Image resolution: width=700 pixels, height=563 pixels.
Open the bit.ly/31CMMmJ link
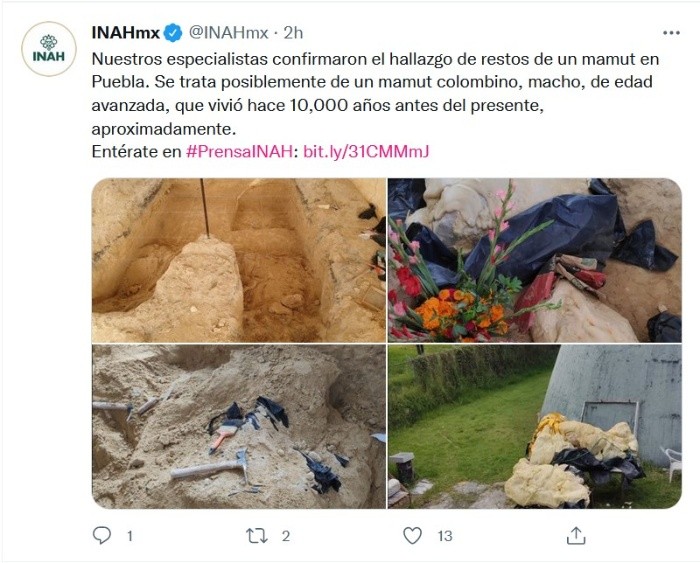pos(366,152)
